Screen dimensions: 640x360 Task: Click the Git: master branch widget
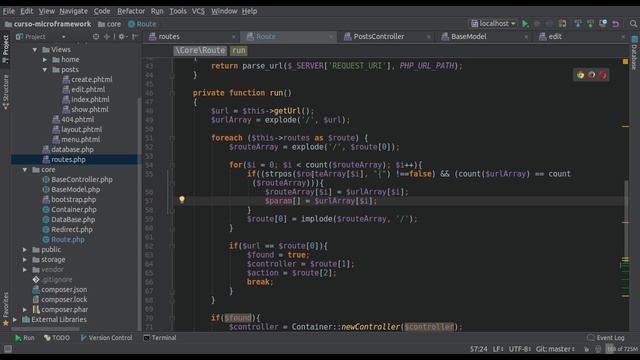point(555,349)
